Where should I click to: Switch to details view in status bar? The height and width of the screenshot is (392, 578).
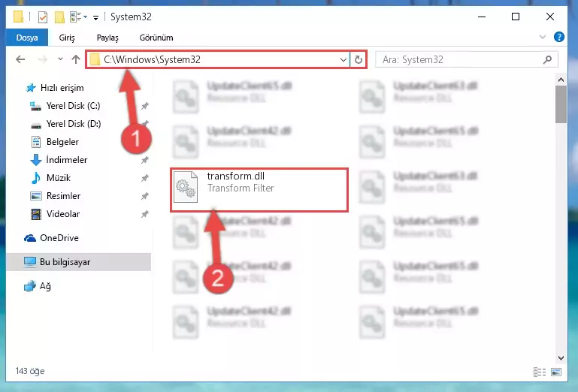click(540, 372)
